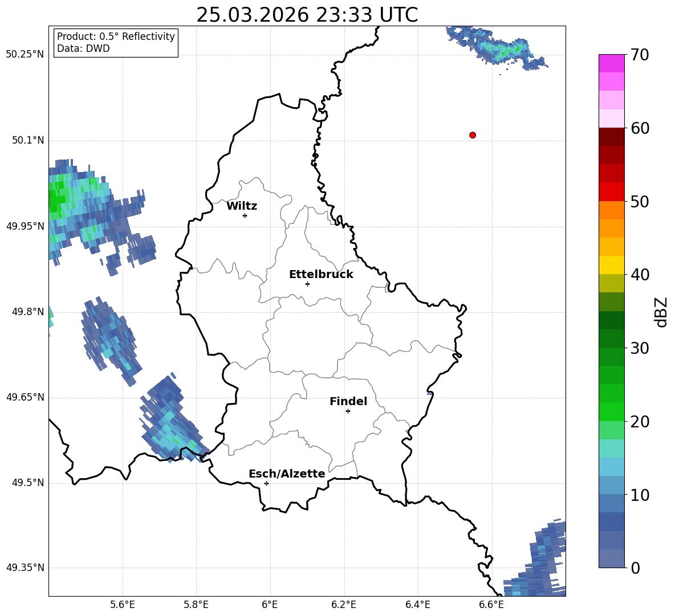Screen dimensions: 675x616
Task: Click the Wiltz label
Action: [x=242, y=206]
